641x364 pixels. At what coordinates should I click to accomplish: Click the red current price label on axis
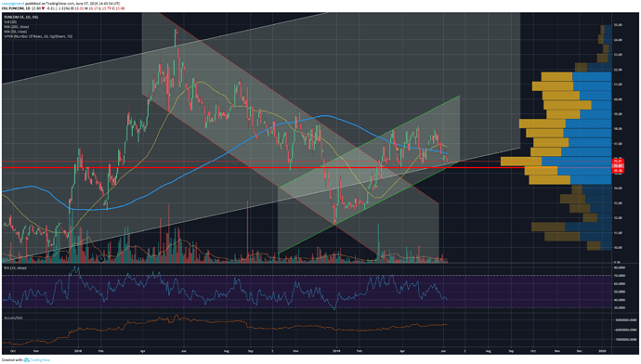click(x=618, y=166)
